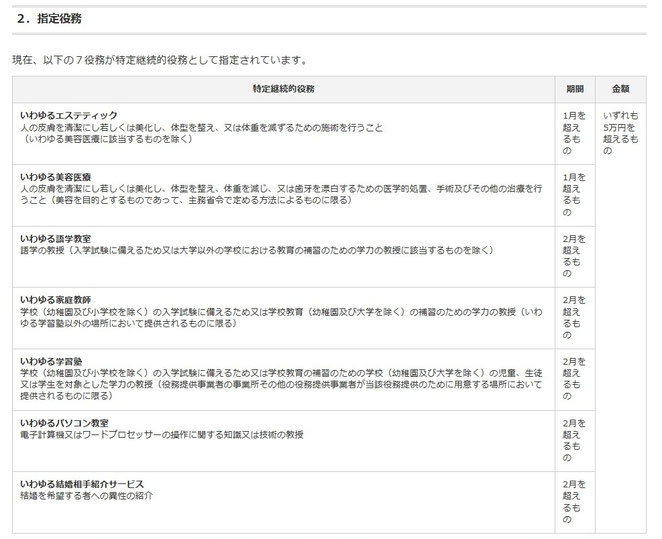Click the row title 'いわゆるエステティック'

click(x=68, y=115)
